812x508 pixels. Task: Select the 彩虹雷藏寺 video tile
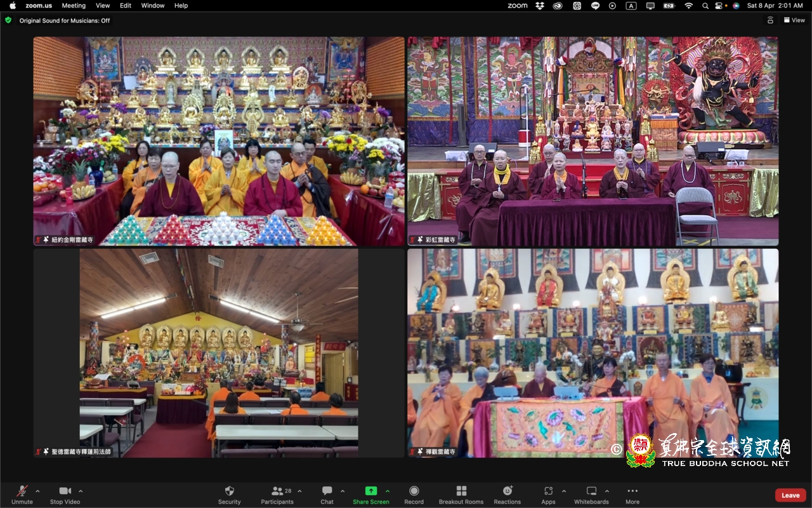(x=593, y=141)
